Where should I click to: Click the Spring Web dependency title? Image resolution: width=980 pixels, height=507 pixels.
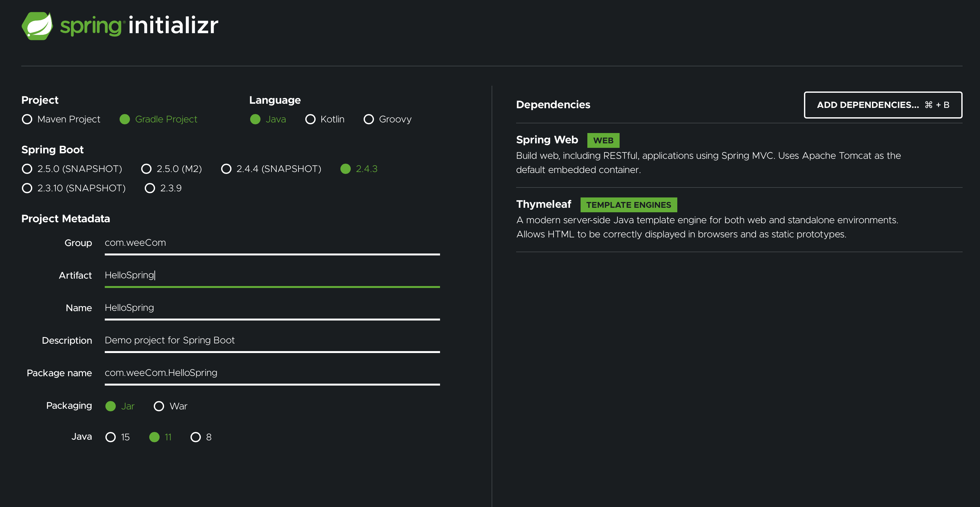[547, 140]
